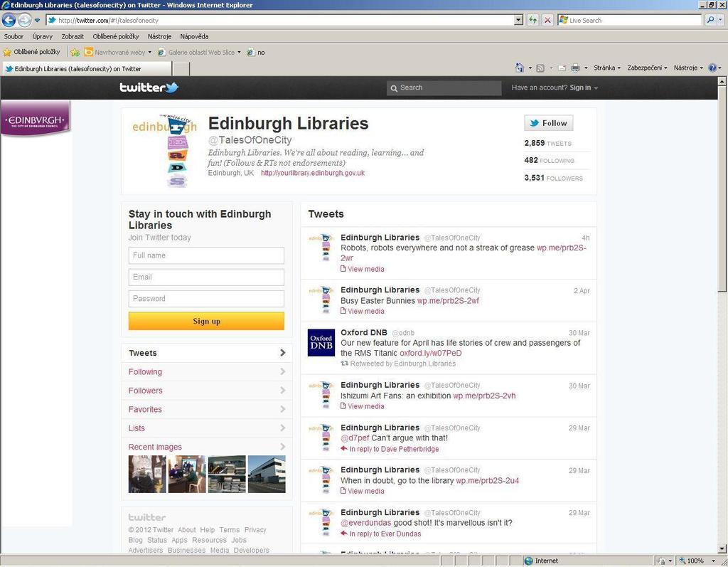The height and width of the screenshot is (567, 728).
Task: Open search provider dropdown arrow
Action: point(720,20)
